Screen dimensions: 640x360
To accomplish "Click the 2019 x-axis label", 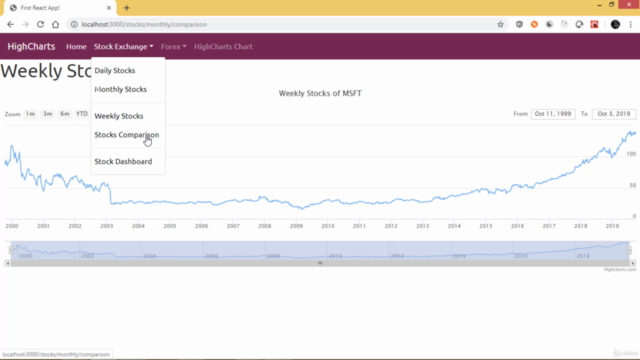I will coord(612,226).
